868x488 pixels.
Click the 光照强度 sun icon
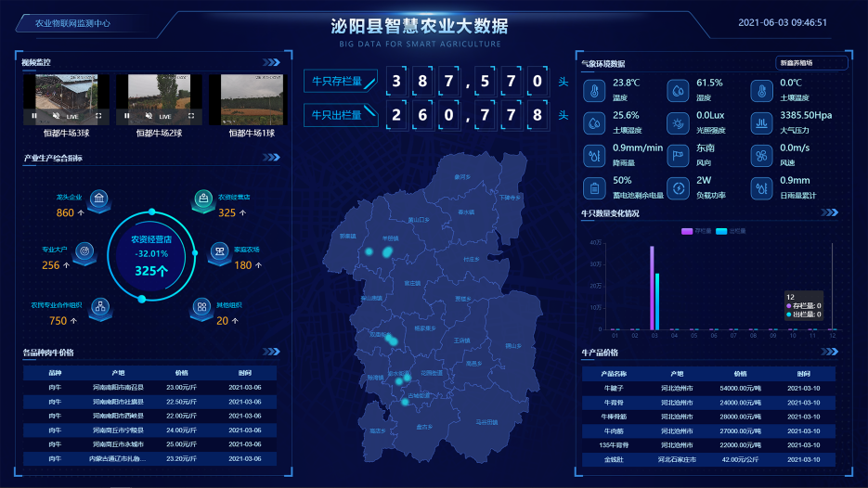point(678,122)
